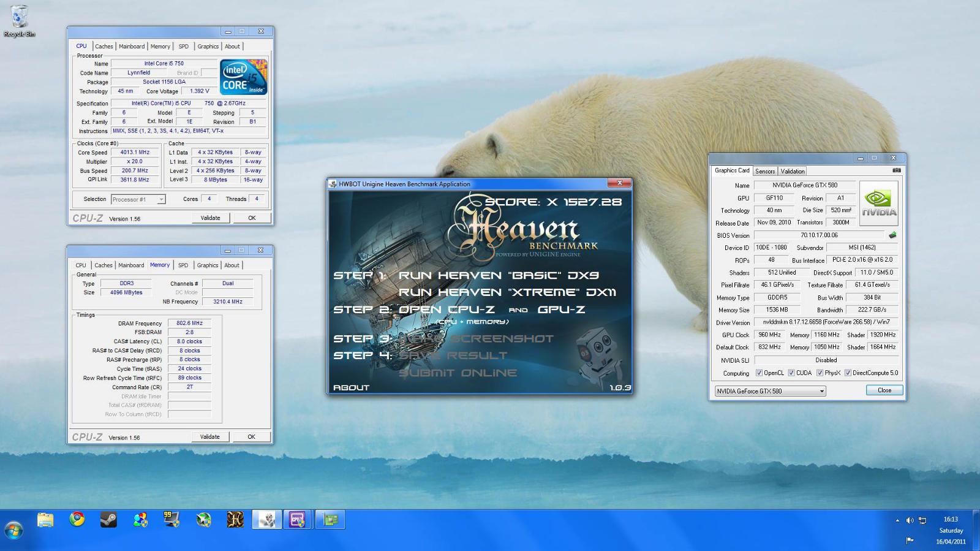Click the GPU Clock field 960 MHz
This screenshot has height=551, width=980.
769,335
